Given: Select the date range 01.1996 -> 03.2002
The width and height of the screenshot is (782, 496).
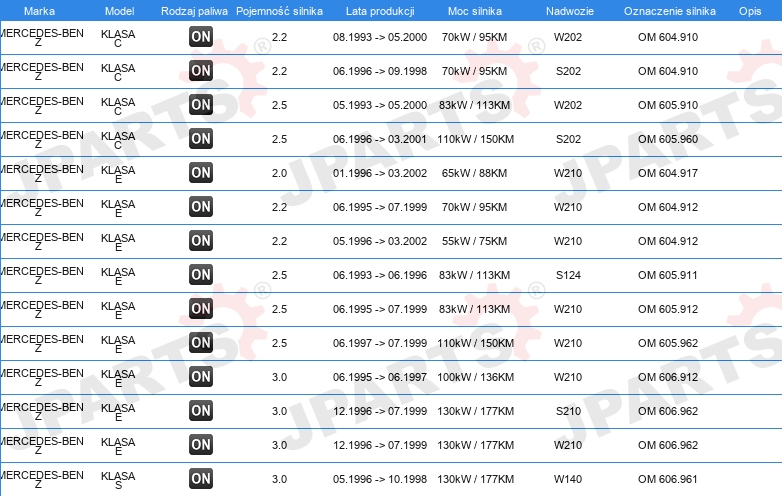Looking at the screenshot, I should coord(380,173).
